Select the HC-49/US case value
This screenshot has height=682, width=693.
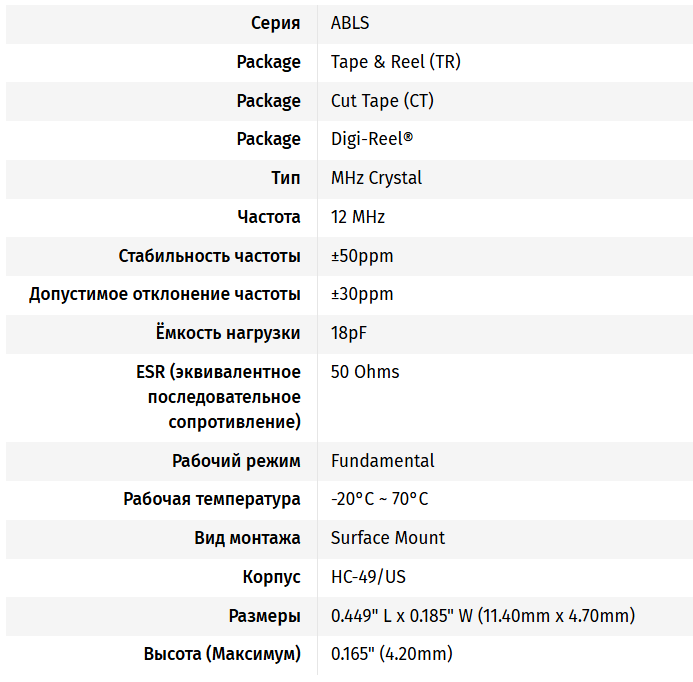point(368,577)
